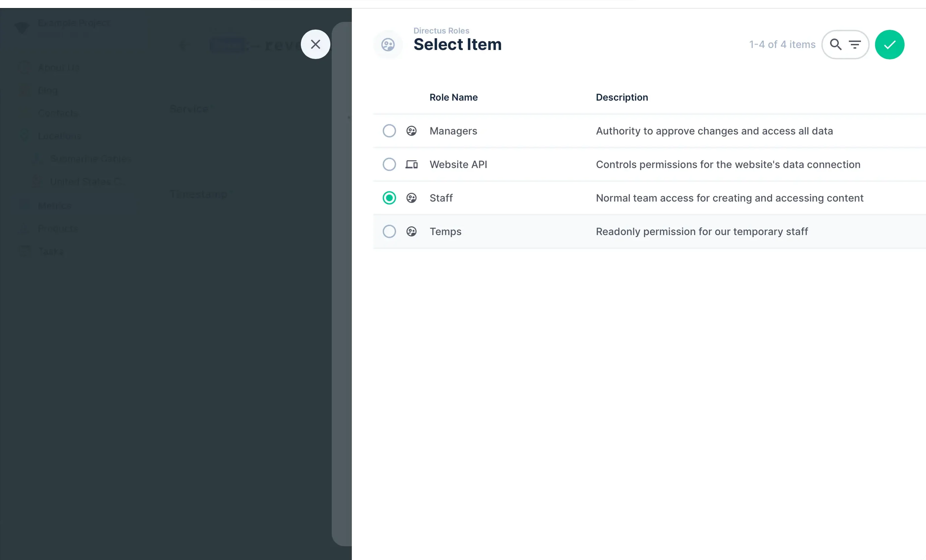Close the Select Item drawer
This screenshot has height=560, width=926.
point(315,44)
